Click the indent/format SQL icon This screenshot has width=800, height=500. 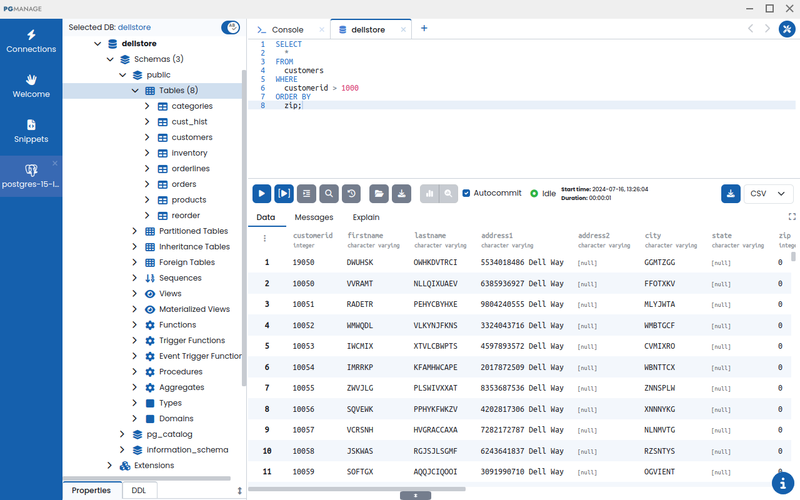coord(306,193)
